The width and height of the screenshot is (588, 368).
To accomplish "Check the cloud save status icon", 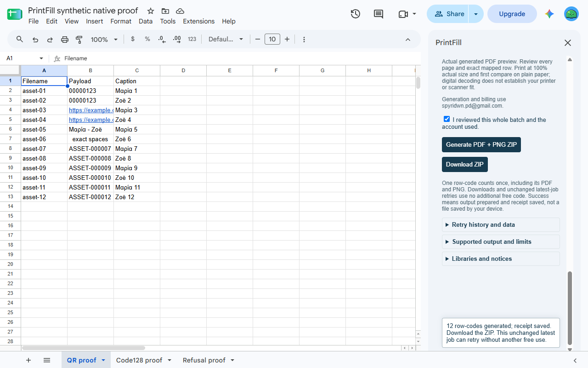I will (x=180, y=11).
